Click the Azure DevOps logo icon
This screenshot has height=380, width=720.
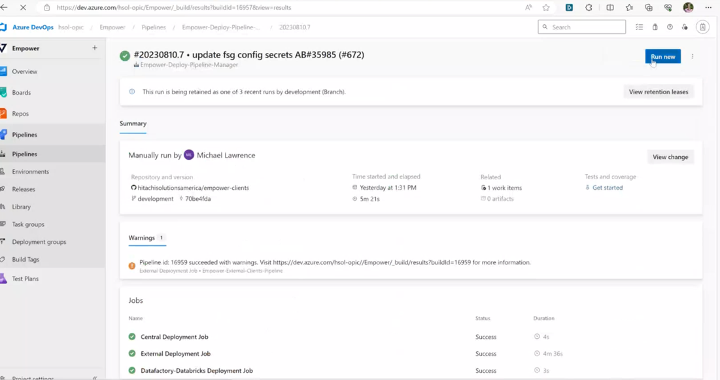(3, 27)
